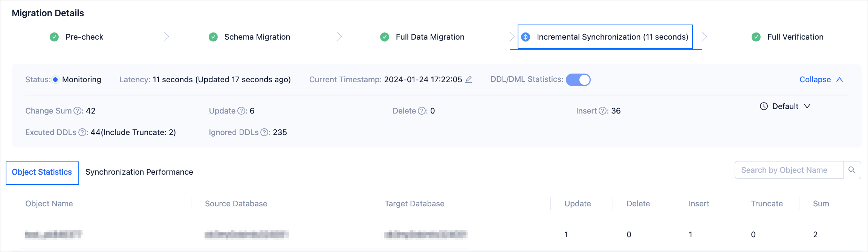Screen dimensions: 868x252
Task: Click the Insert value 36
Action: click(616, 111)
